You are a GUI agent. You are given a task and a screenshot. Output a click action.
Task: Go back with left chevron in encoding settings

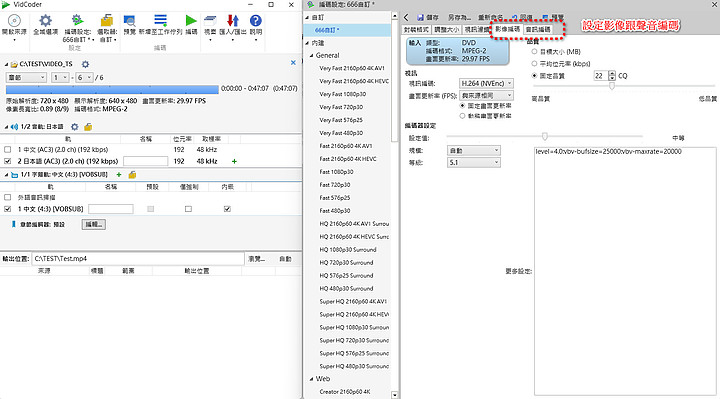(406, 17)
